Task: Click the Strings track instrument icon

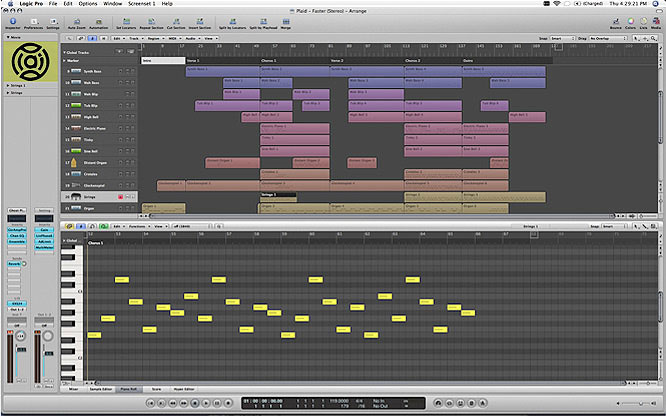Action: click(74, 197)
